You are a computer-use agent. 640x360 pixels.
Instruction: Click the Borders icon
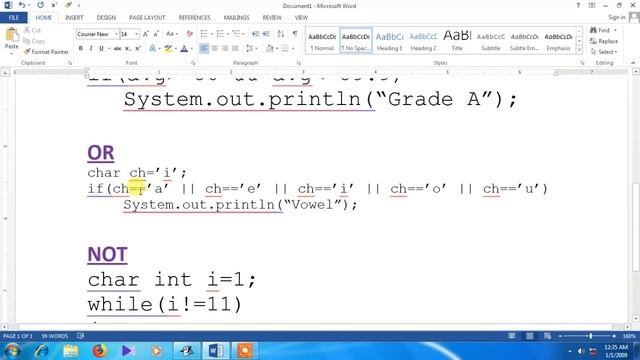tap(285, 49)
